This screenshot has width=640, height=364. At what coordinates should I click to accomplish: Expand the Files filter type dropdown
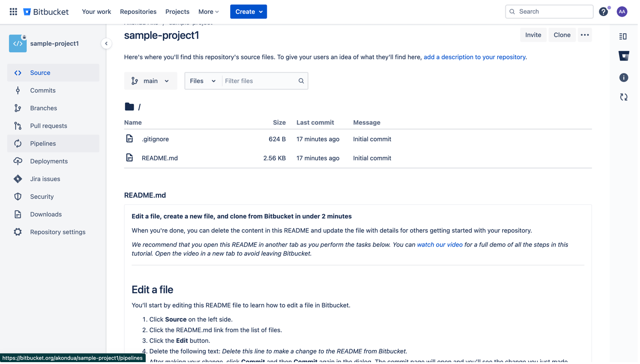point(203,80)
